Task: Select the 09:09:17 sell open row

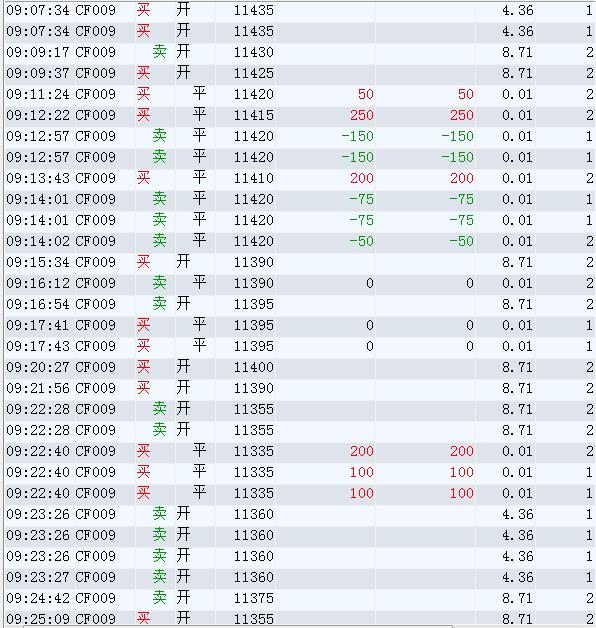Action: [300, 52]
